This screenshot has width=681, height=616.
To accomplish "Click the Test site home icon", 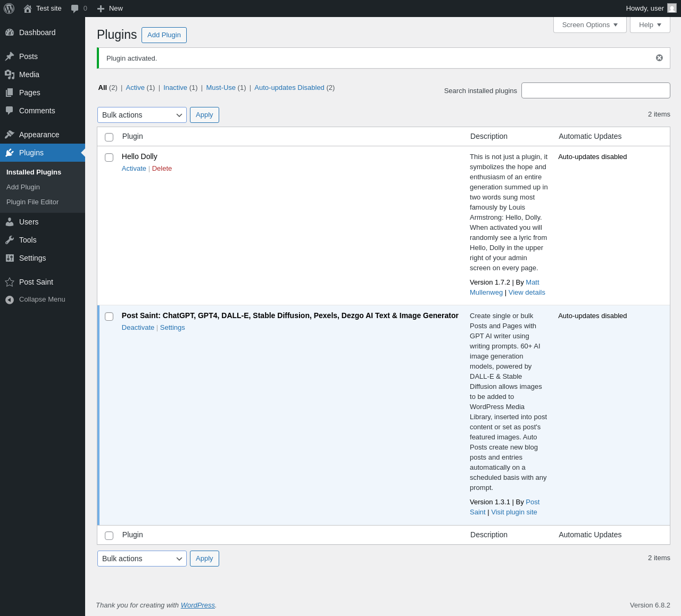I will (28, 9).
